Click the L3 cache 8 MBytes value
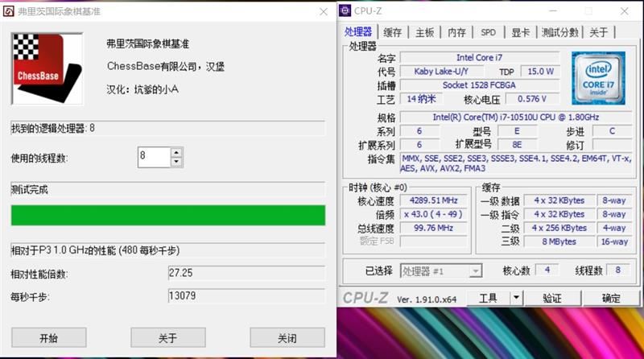The height and width of the screenshot is (359, 644). click(x=559, y=241)
